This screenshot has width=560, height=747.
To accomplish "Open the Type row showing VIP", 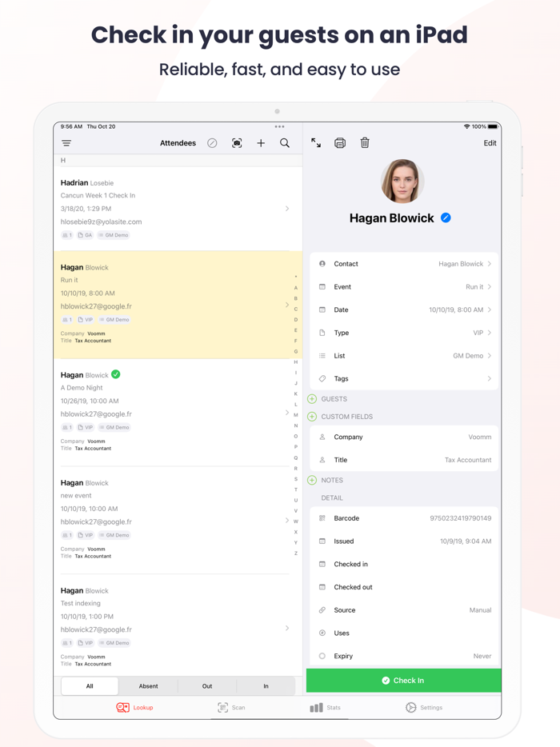I will coord(404,333).
